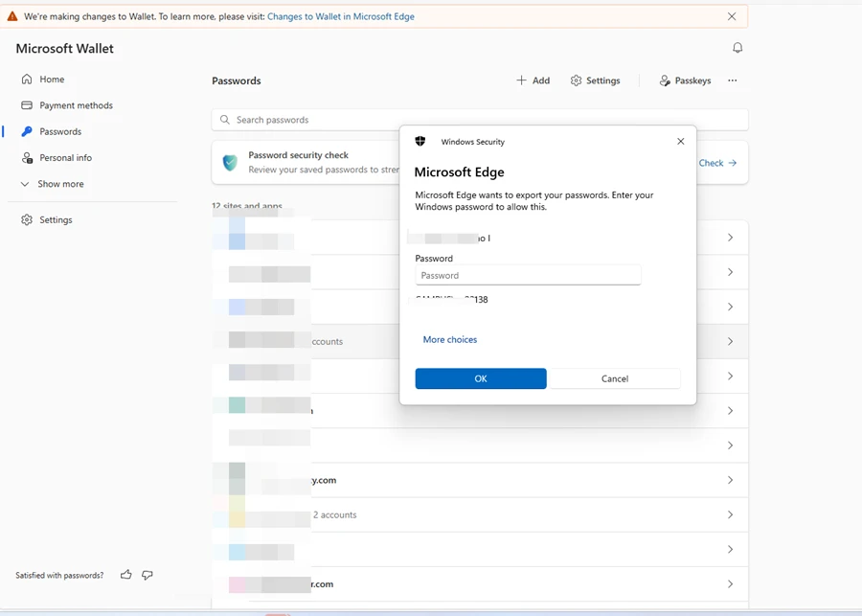This screenshot has height=616, width=862.
Task: Expand the 2 accounts entry chevron
Action: click(x=730, y=514)
